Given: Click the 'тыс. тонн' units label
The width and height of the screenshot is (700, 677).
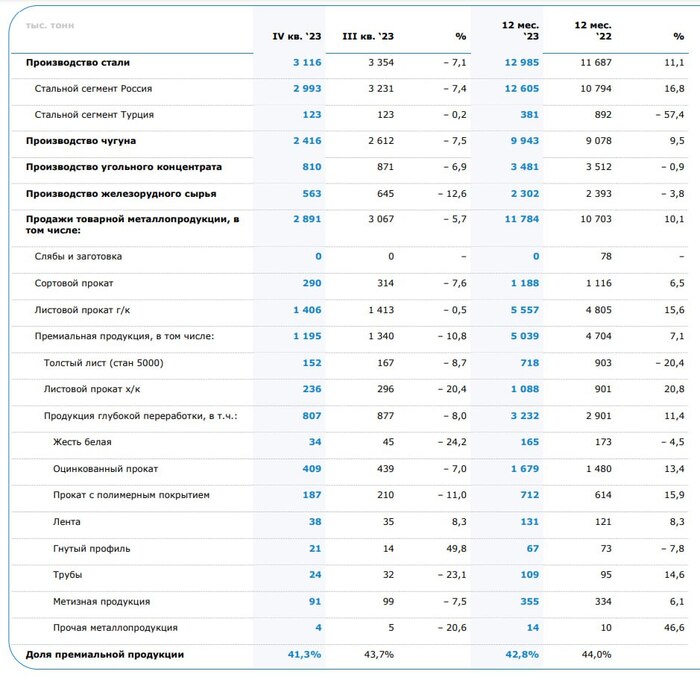Looking at the screenshot, I should pyautogui.click(x=50, y=24).
